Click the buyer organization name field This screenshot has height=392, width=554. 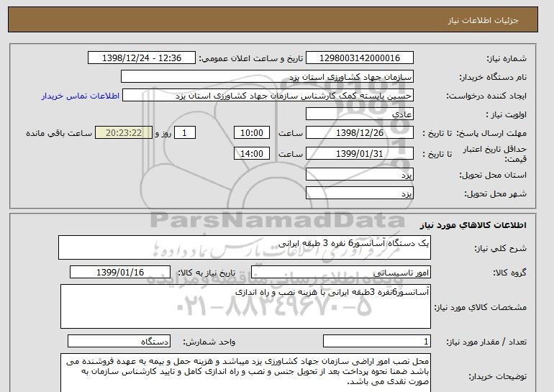[267, 77]
